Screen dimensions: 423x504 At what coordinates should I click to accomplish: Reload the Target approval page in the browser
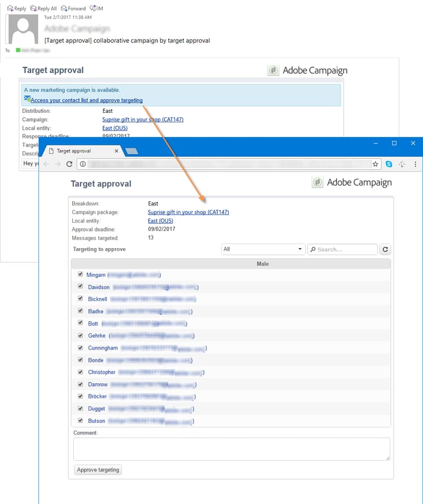coord(69,164)
